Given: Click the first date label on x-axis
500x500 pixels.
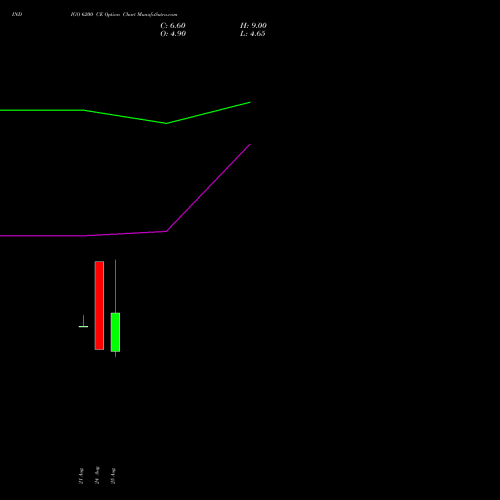Looking at the screenshot, I should pos(81,476).
